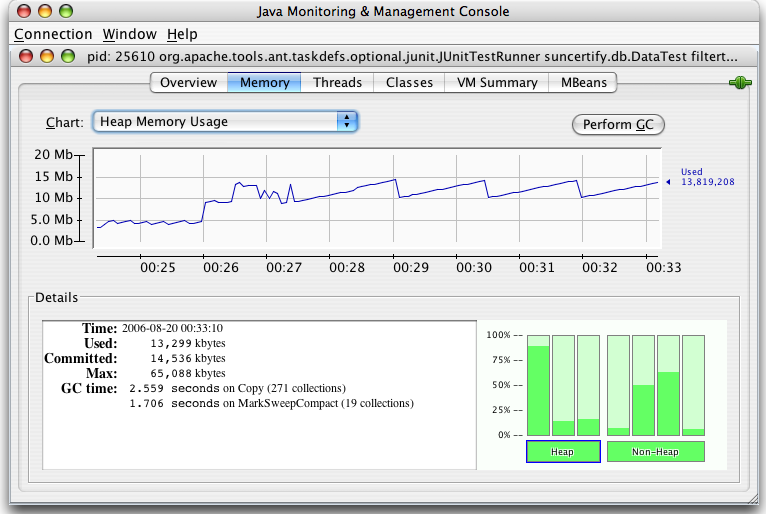This screenshot has height=514, width=766.
Task: Click the Copy GC time line (271 collections)
Action: [x=237, y=388]
